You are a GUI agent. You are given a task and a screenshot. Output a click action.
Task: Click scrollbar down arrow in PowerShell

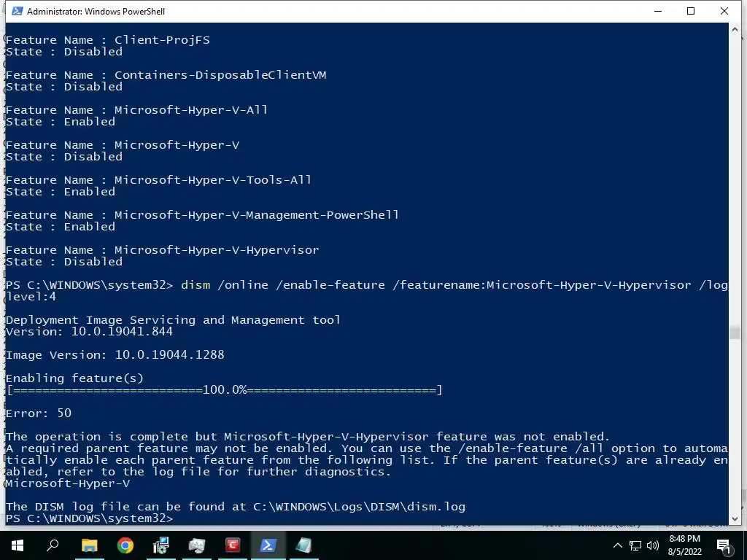coord(735,519)
